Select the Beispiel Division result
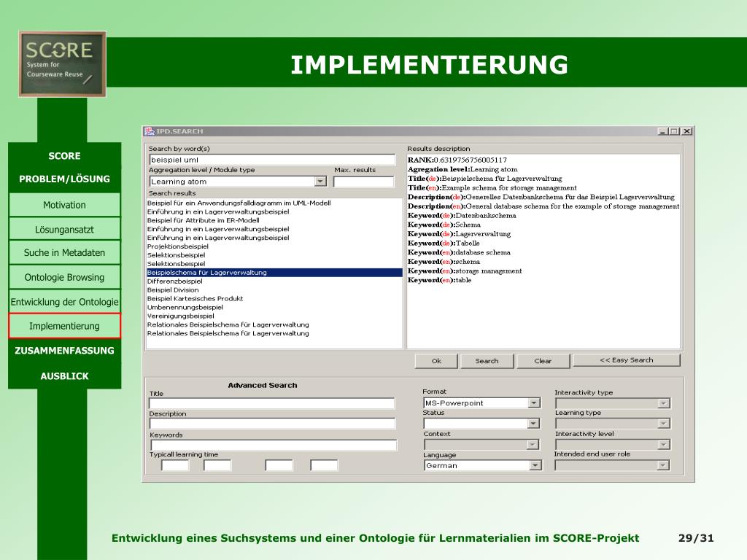 [173, 290]
